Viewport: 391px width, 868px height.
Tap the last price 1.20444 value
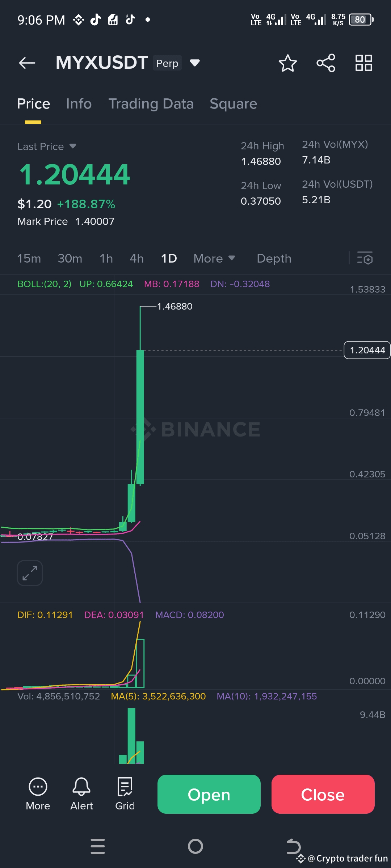pos(74,174)
